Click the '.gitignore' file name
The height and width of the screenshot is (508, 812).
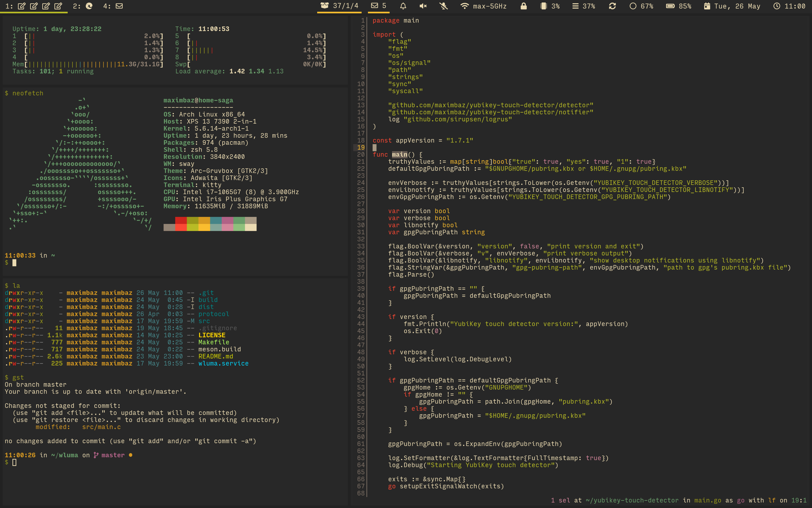[x=218, y=328]
